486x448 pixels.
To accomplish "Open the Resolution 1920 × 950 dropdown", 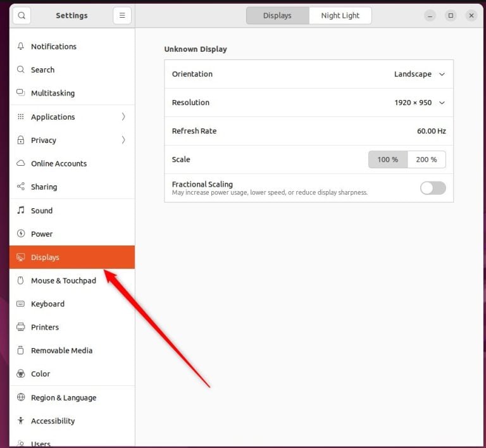I will [420, 103].
